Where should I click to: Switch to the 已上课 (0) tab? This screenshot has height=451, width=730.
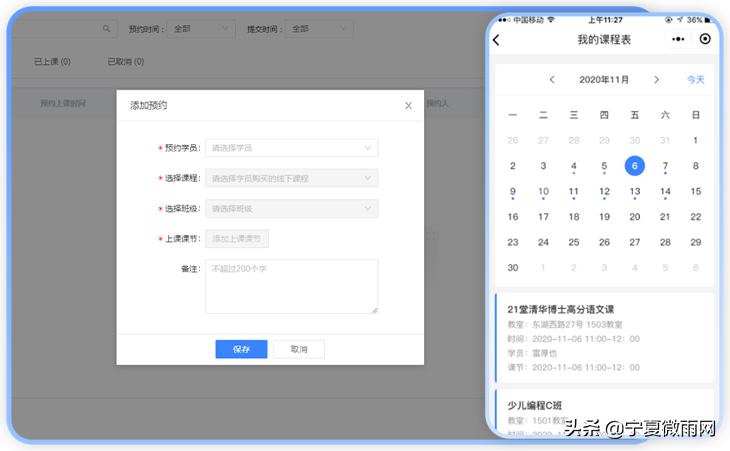pyautogui.click(x=52, y=61)
